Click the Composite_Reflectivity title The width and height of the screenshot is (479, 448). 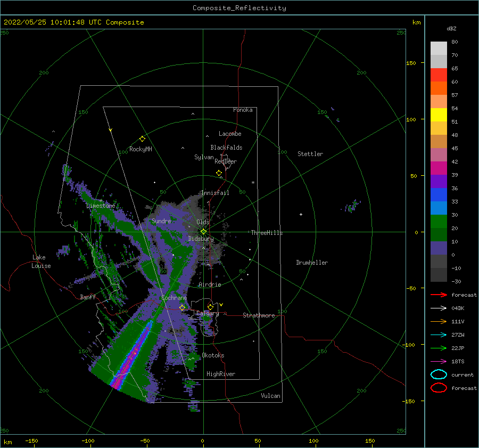click(239, 8)
